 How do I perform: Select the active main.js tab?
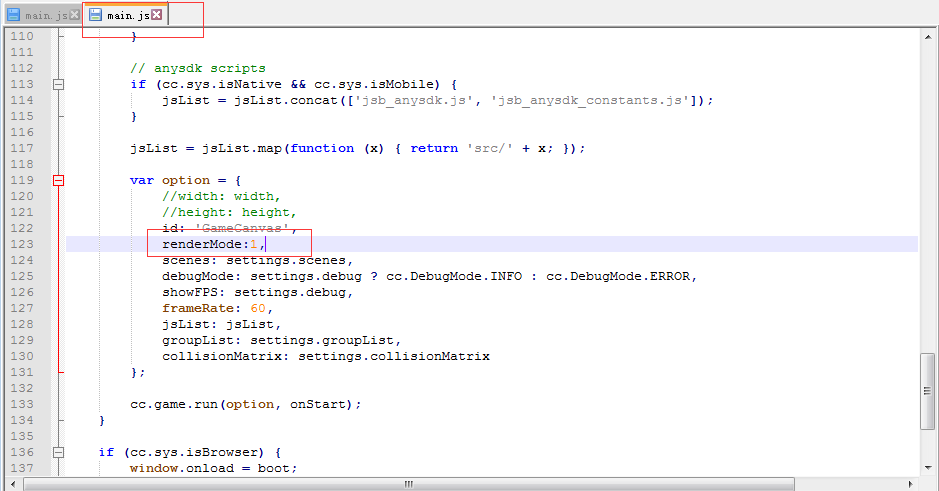point(125,15)
